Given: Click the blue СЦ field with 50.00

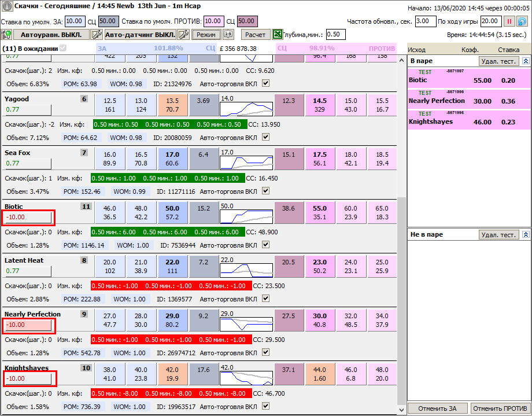Looking at the screenshot, I should [109, 21].
